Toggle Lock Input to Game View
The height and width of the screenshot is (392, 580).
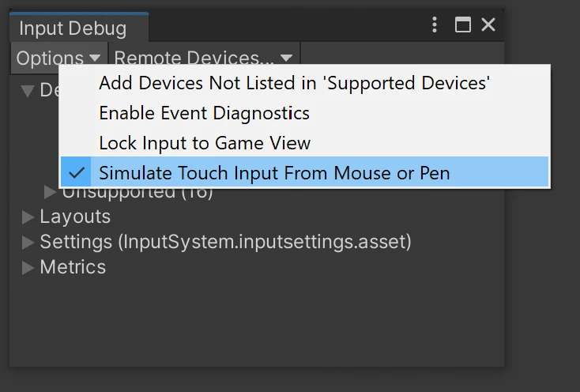pos(205,143)
